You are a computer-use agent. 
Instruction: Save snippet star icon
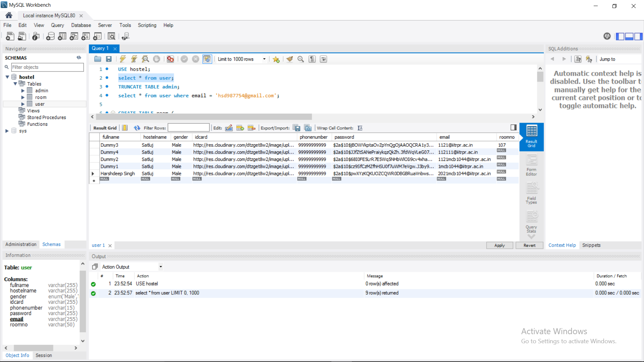click(276, 59)
